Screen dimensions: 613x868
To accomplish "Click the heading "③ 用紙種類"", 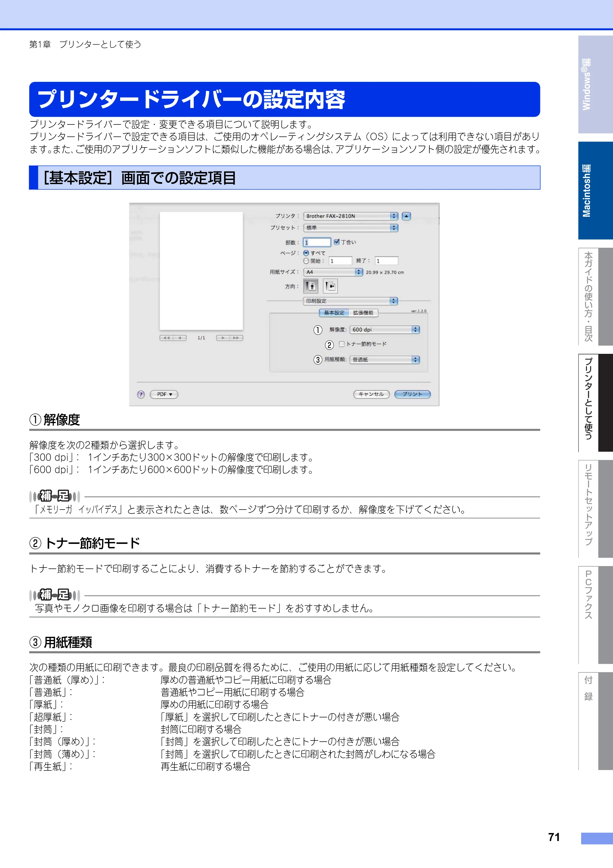I will [x=61, y=642].
